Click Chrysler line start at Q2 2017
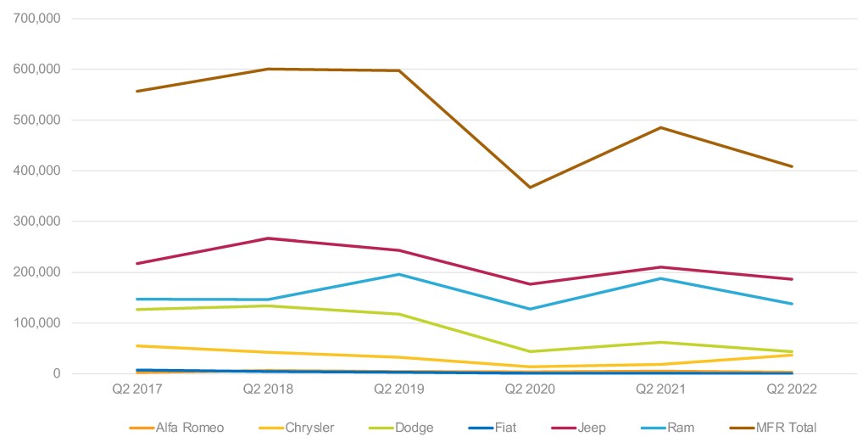 (x=137, y=345)
